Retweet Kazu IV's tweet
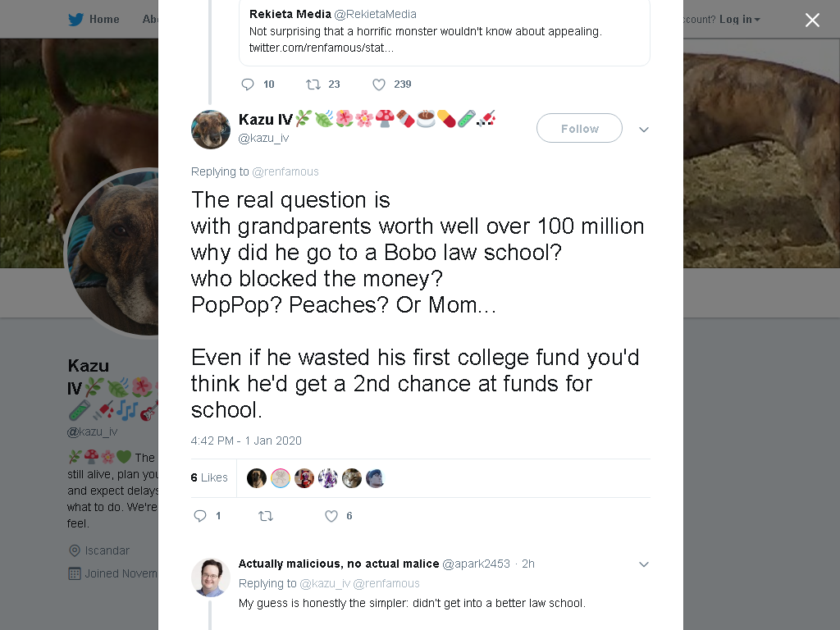Image resolution: width=840 pixels, height=630 pixels. coord(266,516)
